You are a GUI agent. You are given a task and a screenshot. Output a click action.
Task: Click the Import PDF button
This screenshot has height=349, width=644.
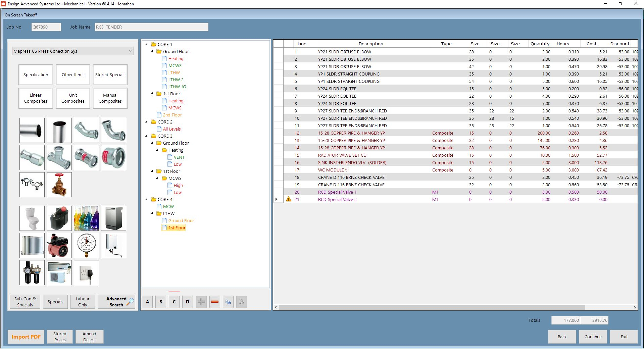[26, 337]
